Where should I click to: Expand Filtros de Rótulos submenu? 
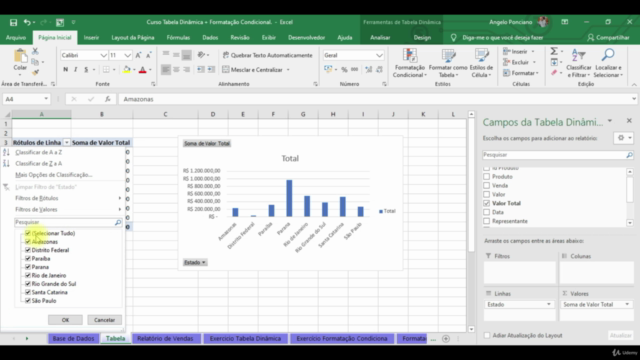click(68, 198)
